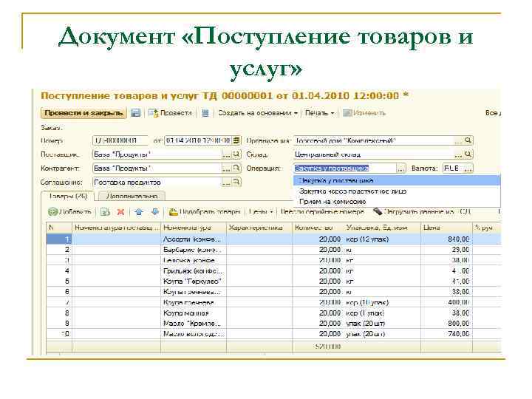The height and width of the screenshot is (399, 532).
Task: Click 'Ассорти (конфе...' cell in row 1
Action: [x=194, y=239]
